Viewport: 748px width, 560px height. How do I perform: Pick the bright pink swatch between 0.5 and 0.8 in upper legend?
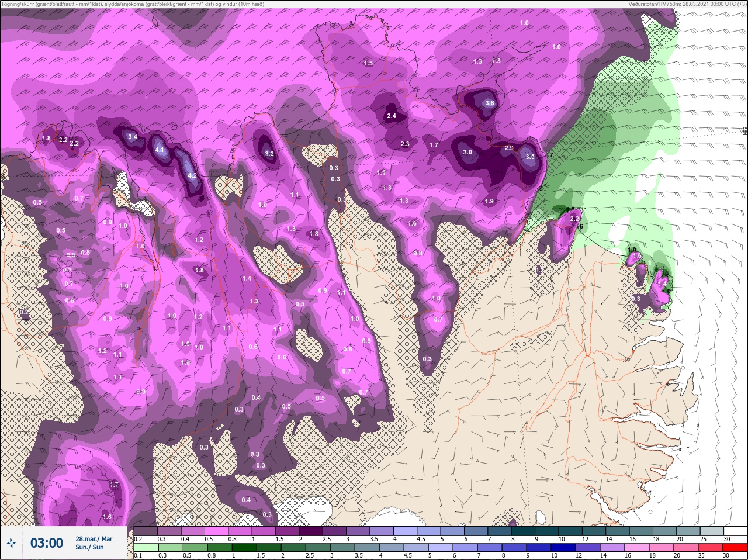point(216,531)
